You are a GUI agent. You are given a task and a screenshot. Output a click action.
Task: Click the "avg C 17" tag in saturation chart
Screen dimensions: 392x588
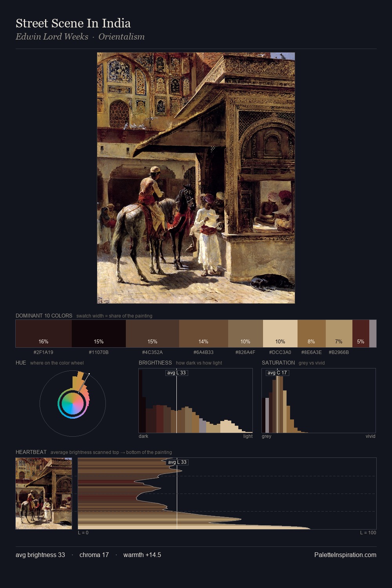[x=277, y=373]
